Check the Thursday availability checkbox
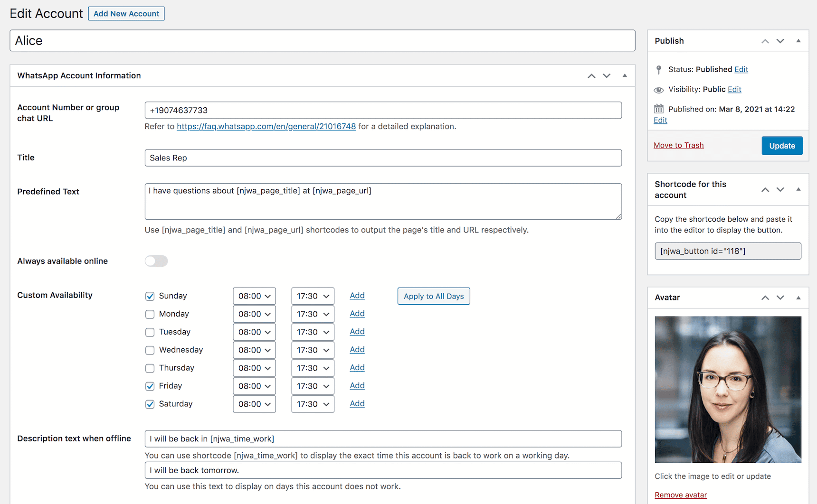The height and width of the screenshot is (504, 817). 150,368
